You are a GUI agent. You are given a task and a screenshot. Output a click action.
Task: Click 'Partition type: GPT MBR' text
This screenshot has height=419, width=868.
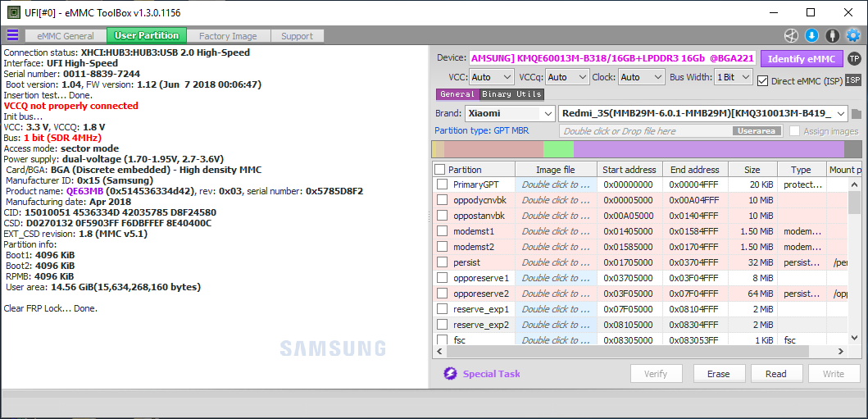[x=482, y=131]
